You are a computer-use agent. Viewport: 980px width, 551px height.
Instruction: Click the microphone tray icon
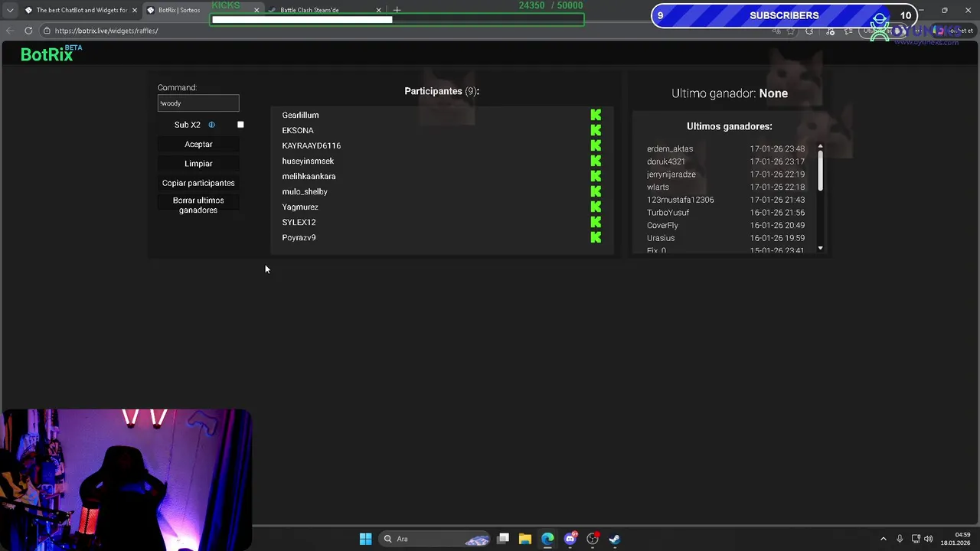(x=900, y=539)
